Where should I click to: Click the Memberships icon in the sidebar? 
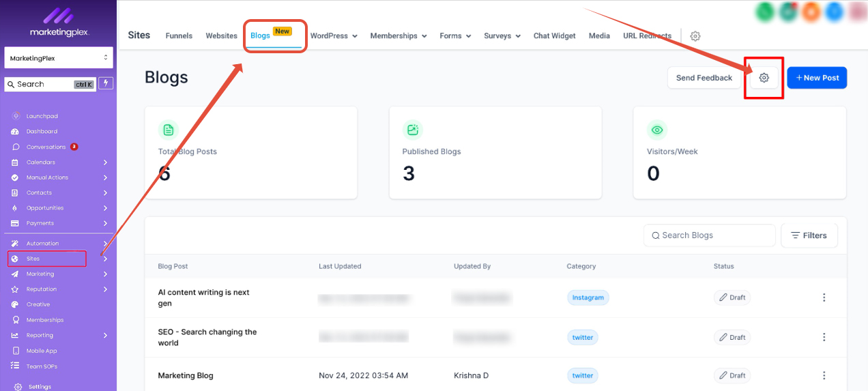[x=15, y=320]
